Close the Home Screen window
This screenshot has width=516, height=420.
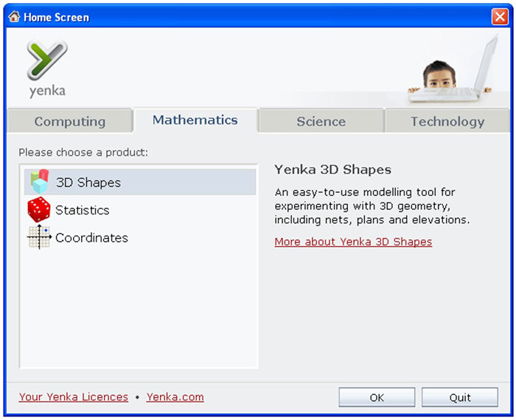[499, 17]
